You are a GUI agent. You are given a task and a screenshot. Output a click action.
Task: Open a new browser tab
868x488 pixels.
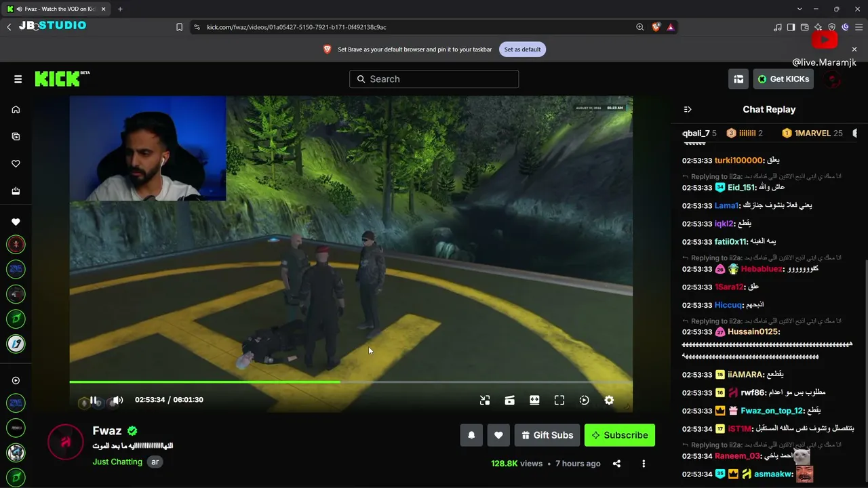(120, 9)
